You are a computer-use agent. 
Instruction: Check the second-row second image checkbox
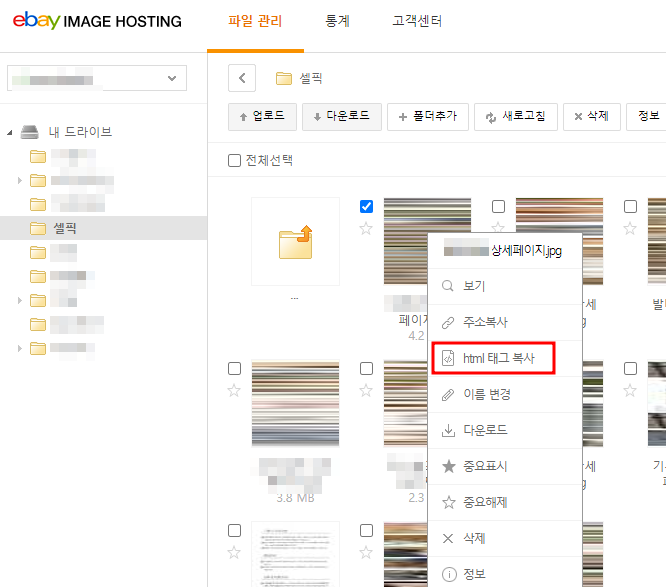coord(367,368)
